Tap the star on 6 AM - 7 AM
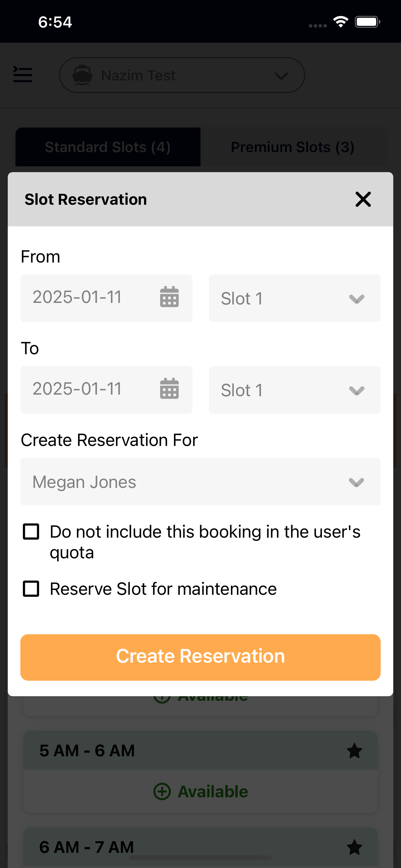Viewport: 401px width, 868px height. pyautogui.click(x=354, y=847)
